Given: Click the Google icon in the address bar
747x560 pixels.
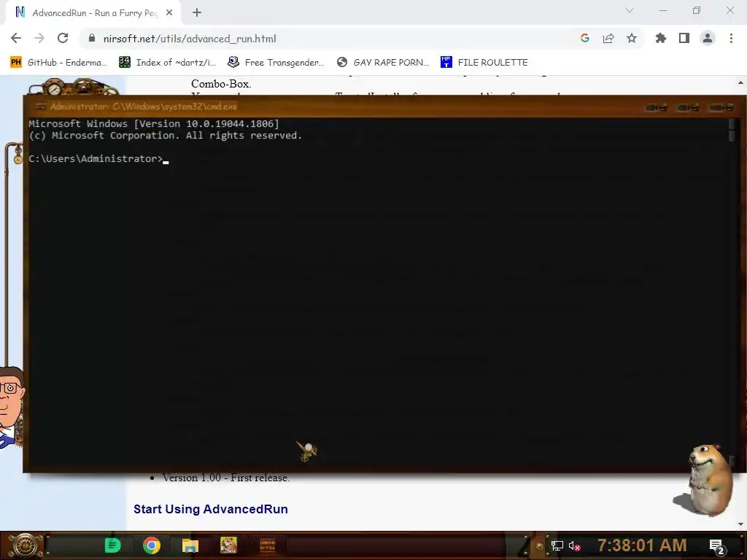Looking at the screenshot, I should pos(585,38).
